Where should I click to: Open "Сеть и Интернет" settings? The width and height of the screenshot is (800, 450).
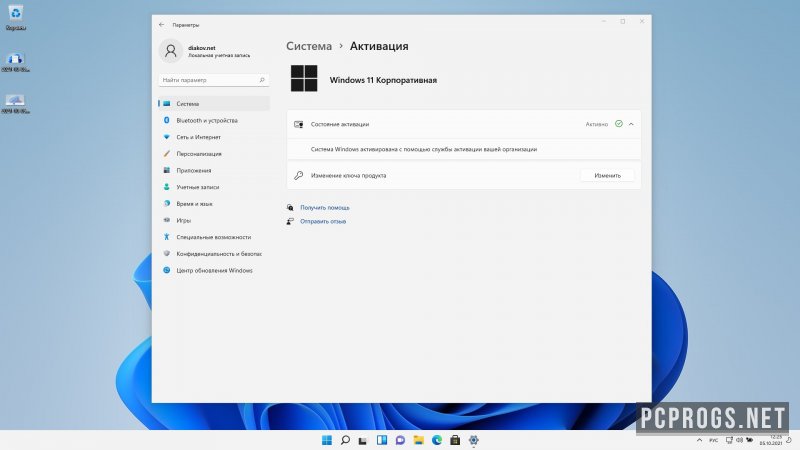214,137
